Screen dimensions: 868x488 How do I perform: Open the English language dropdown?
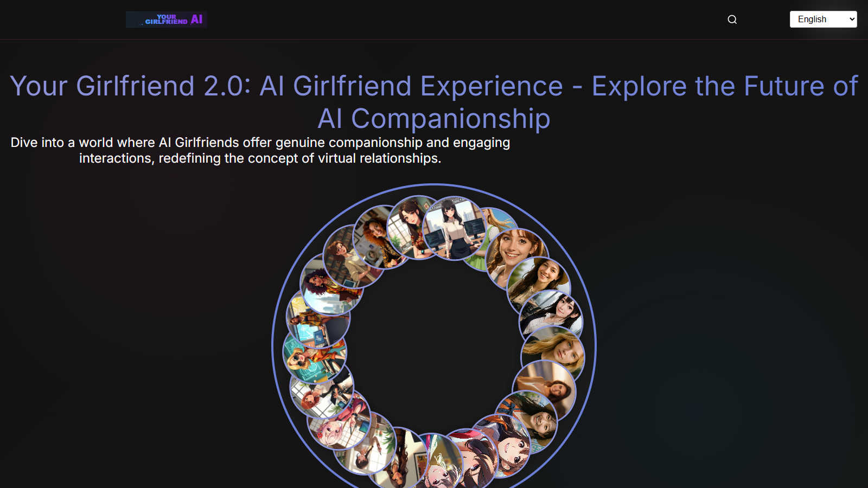pos(823,19)
